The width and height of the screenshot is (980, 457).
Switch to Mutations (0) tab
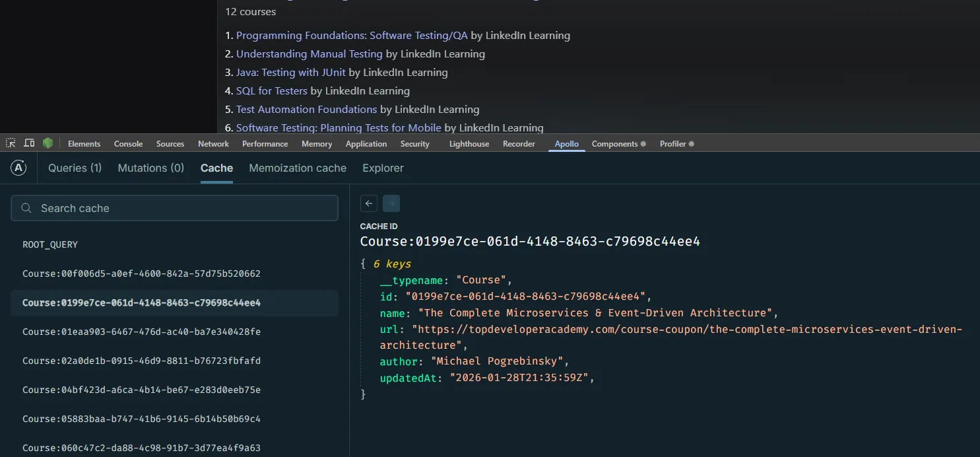151,168
